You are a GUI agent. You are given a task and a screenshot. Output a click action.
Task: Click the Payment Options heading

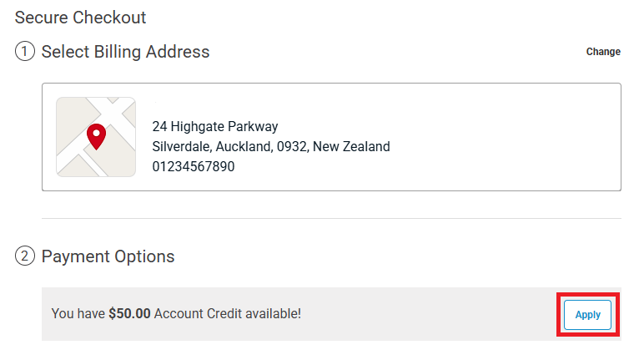click(x=108, y=256)
